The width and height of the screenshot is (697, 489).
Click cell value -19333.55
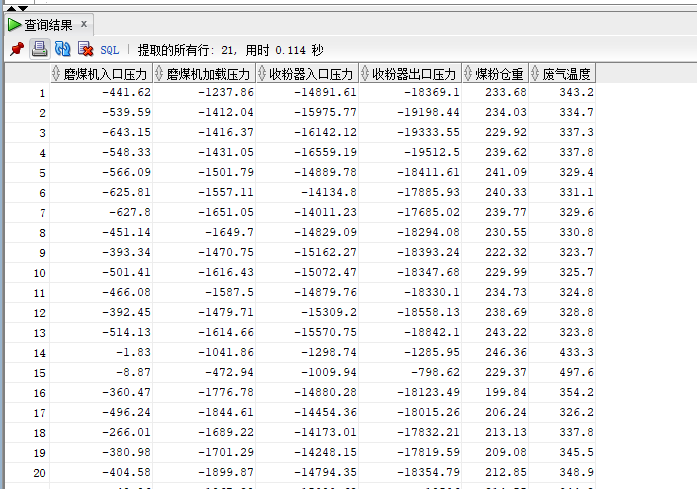pyautogui.click(x=429, y=132)
